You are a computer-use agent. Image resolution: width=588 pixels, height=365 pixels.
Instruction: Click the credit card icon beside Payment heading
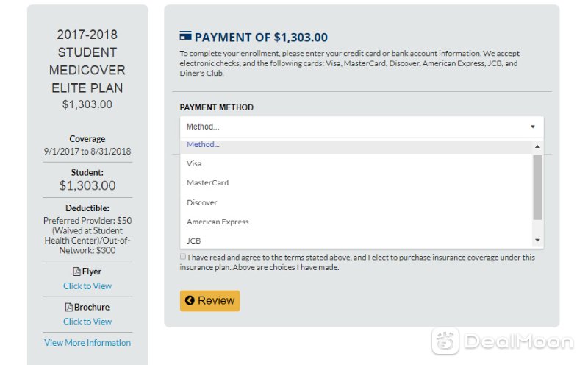185,35
